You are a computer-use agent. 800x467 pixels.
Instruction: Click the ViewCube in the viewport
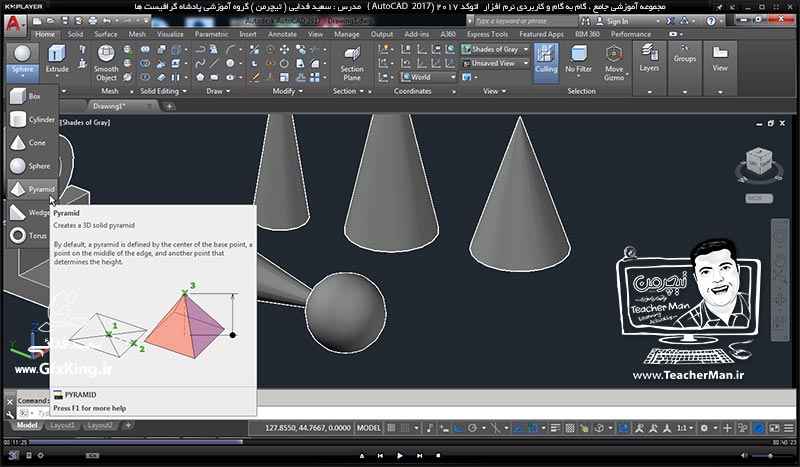[x=759, y=161]
